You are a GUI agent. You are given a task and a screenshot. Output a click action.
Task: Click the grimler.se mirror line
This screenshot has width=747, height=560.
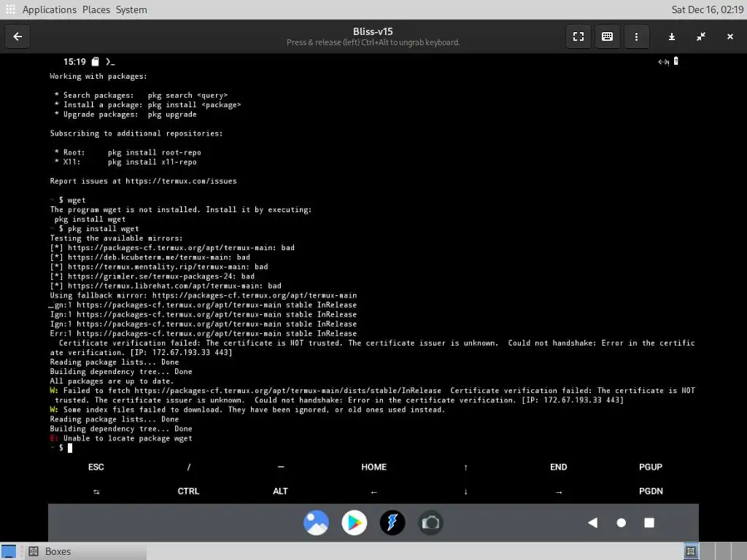[152, 276]
